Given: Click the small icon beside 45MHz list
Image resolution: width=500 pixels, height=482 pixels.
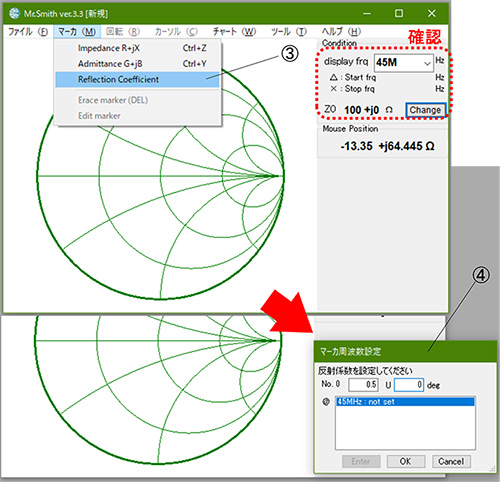Looking at the screenshot, I should pos(326,402).
